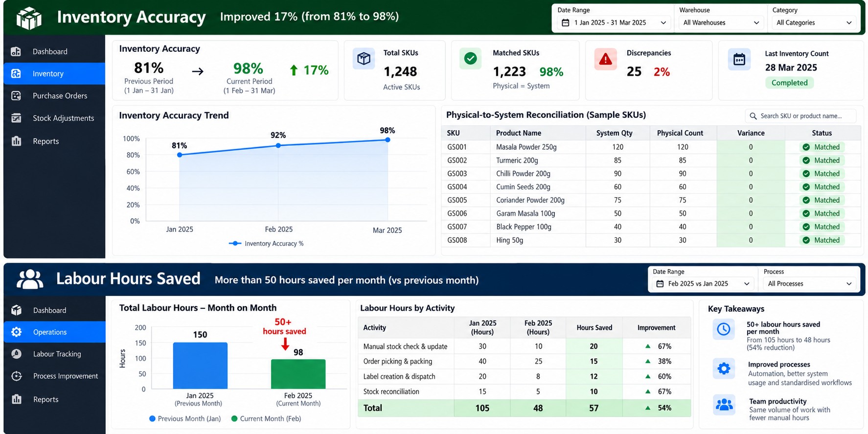868x434 pixels.
Task: Click the Discrepancies red warning icon
Action: click(605, 59)
